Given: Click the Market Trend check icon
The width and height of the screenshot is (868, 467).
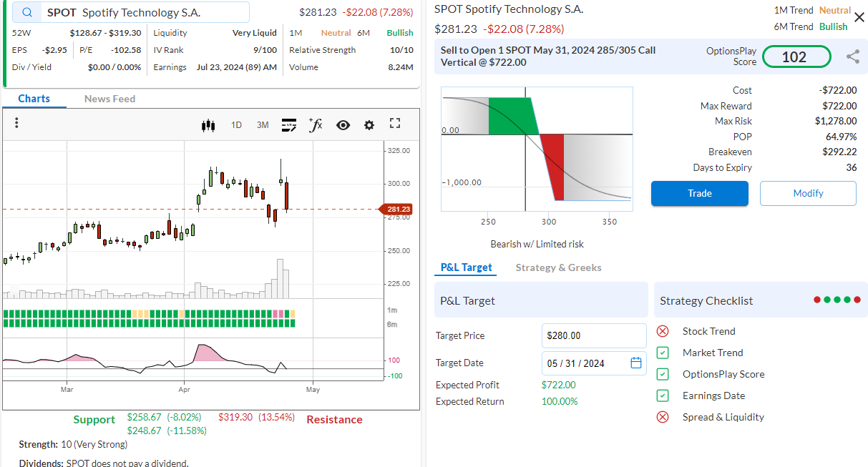Looking at the screenshot, I should (x=663, y=353).
